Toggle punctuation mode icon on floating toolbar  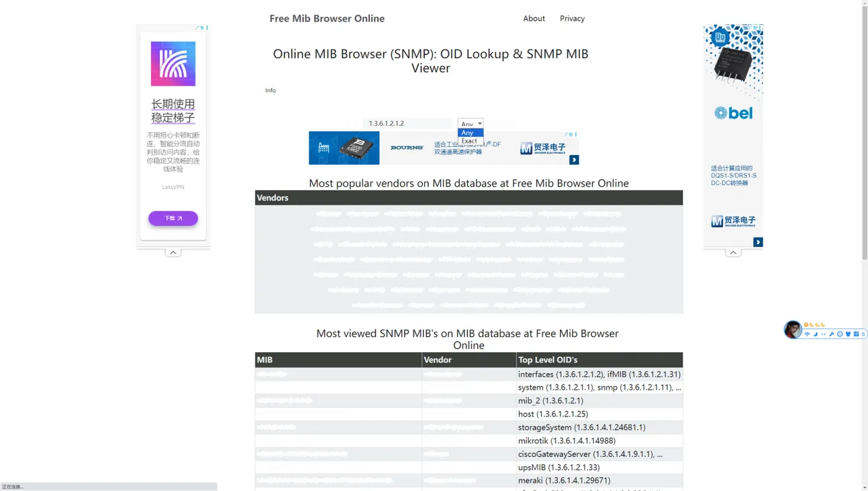[x=823, y=334]
